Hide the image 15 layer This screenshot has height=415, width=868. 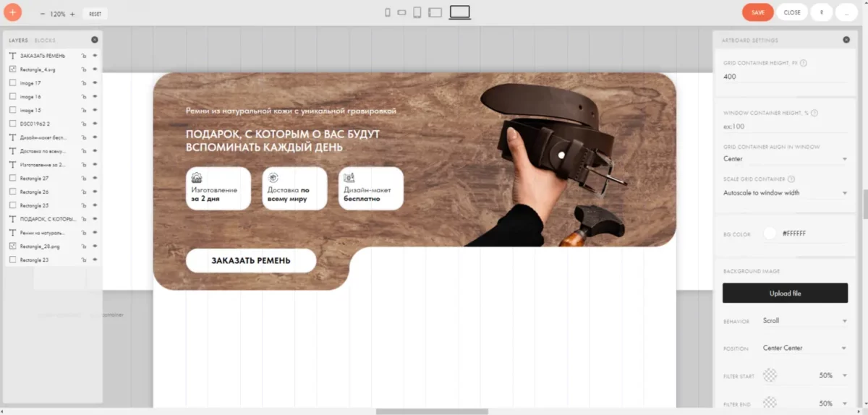[x=95, y=110]
